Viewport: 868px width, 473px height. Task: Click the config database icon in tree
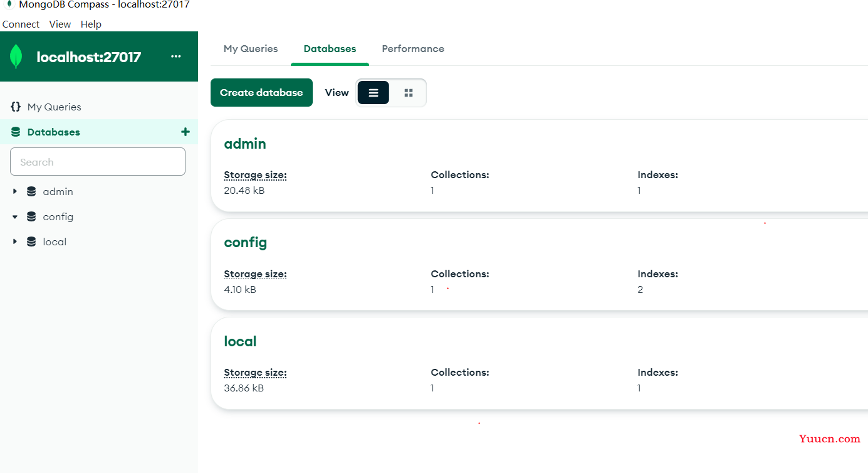(x=31, y=216)
